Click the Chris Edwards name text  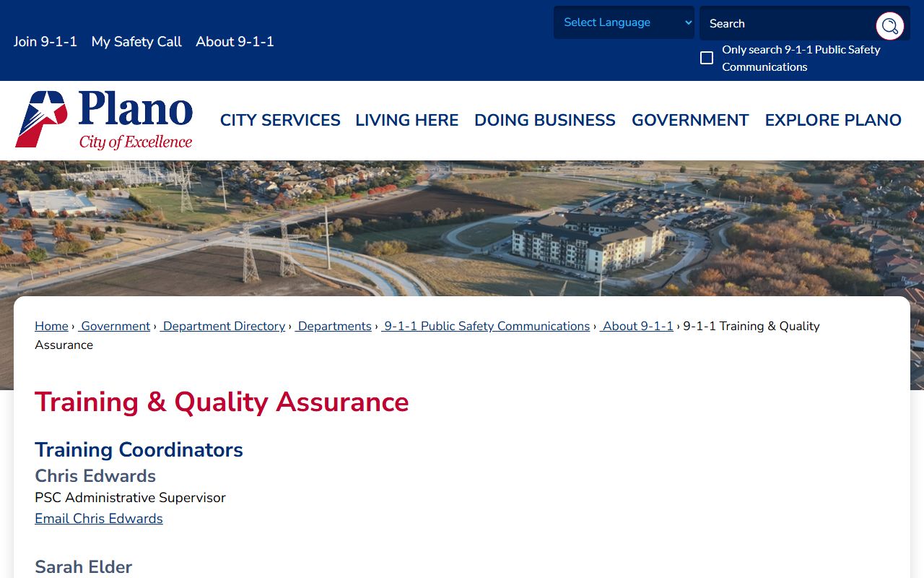(x=95, y=476)
